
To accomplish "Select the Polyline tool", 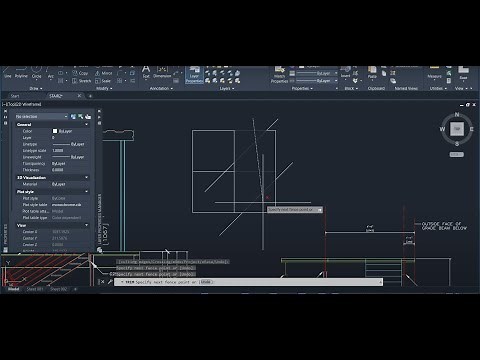I will click(21, 72).
